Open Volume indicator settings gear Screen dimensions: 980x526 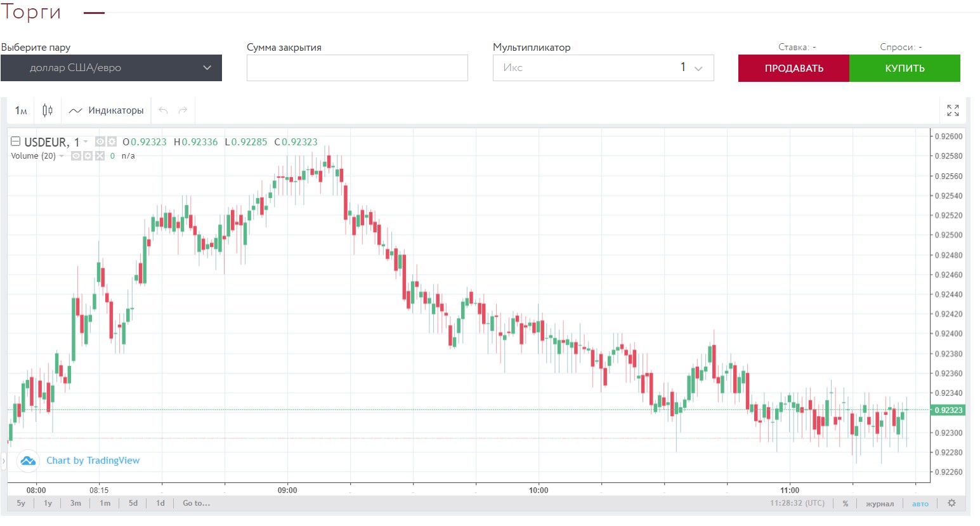click(88, 155)
